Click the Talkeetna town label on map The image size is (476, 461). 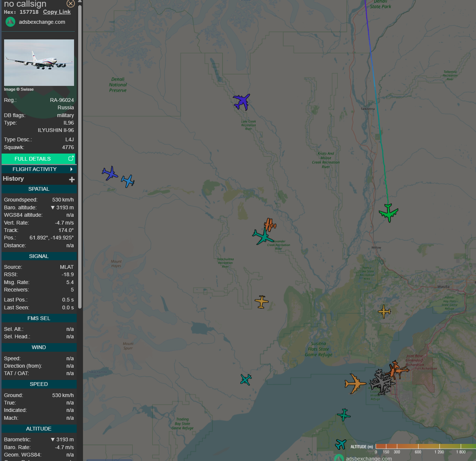[x=368, y=109]
